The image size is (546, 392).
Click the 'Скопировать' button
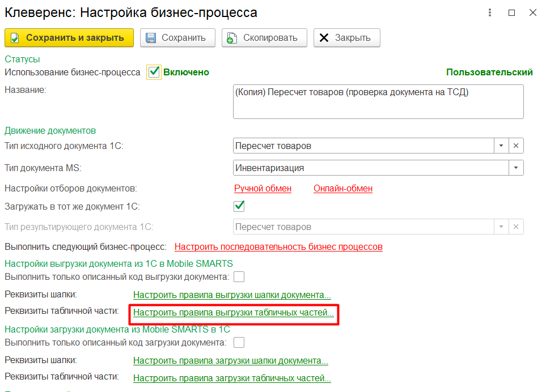click(264, 37)
